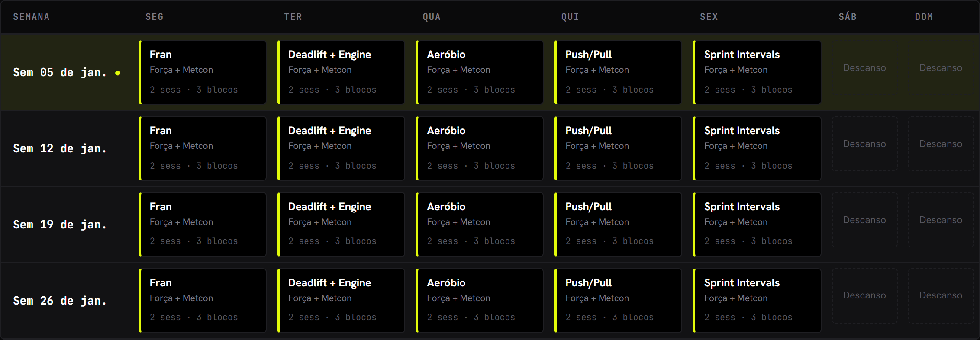
Task: Select the Sem 26 de jan. week label
Action: 60,301
